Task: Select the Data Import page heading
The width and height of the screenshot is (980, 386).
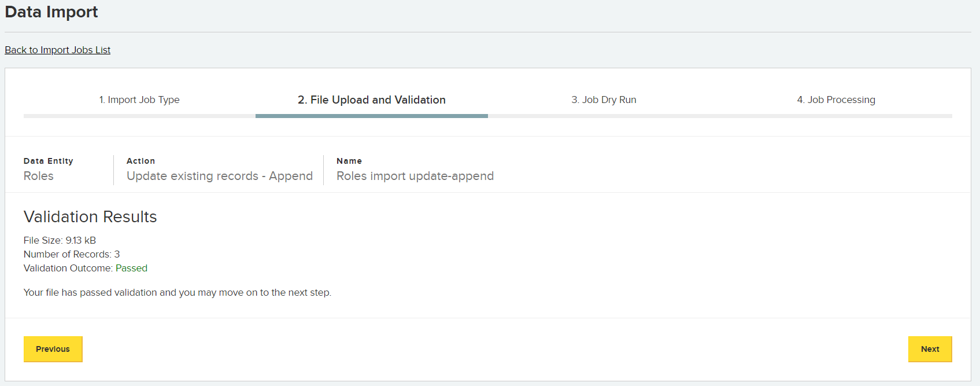Action: point(51,12)
